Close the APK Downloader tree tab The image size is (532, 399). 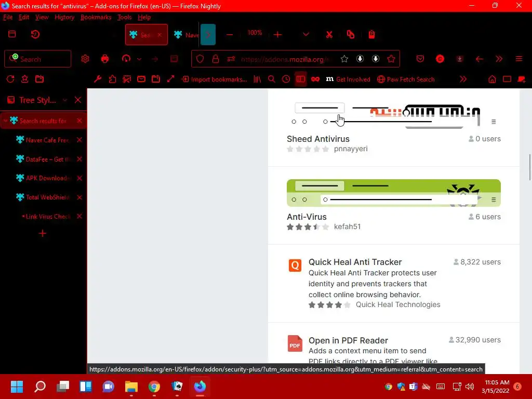pos(79,178)
